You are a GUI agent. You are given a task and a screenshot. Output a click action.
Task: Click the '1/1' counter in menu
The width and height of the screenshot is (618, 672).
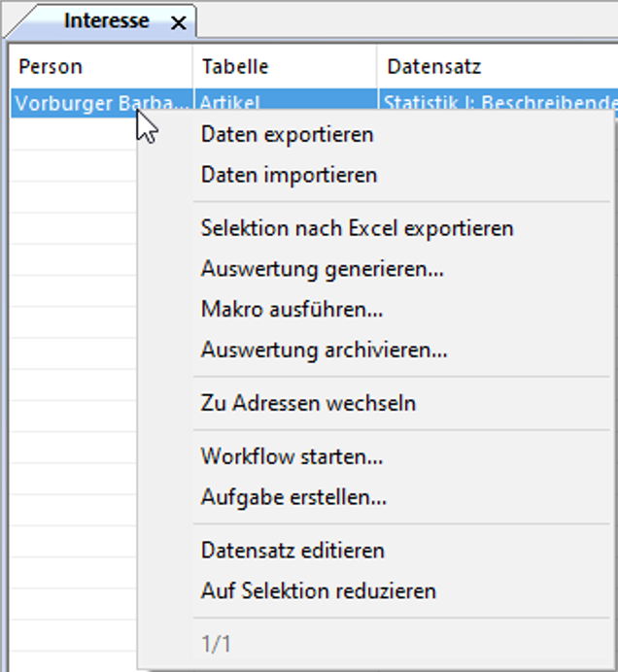216,644
